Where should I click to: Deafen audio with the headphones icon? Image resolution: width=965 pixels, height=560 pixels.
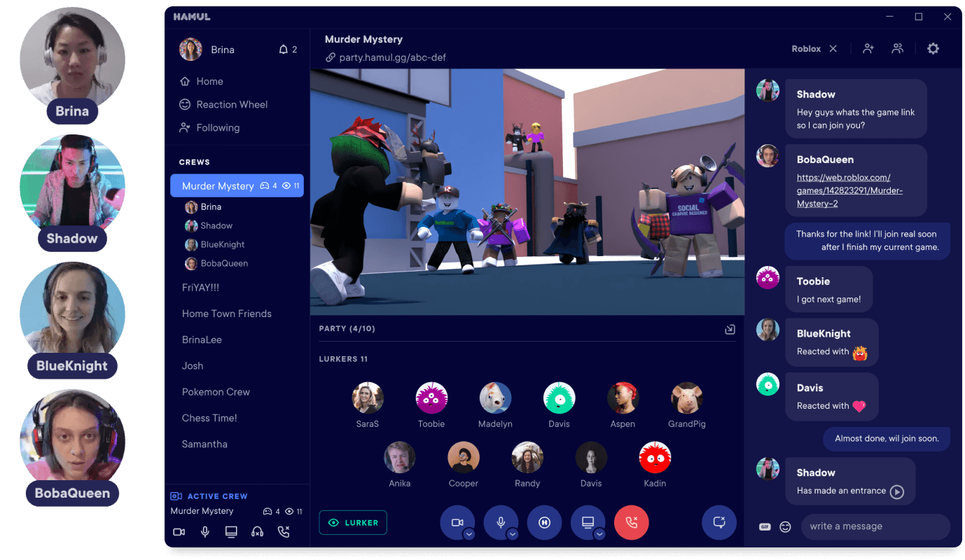(258, 532)
